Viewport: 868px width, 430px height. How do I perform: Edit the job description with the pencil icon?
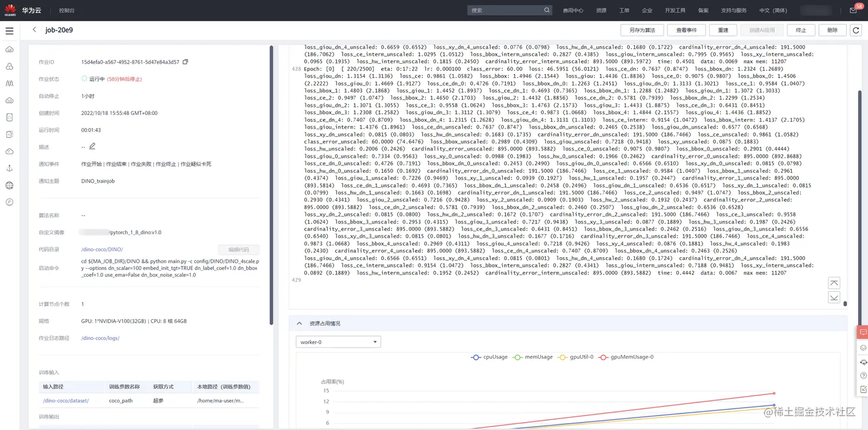[x=92, y=146]
